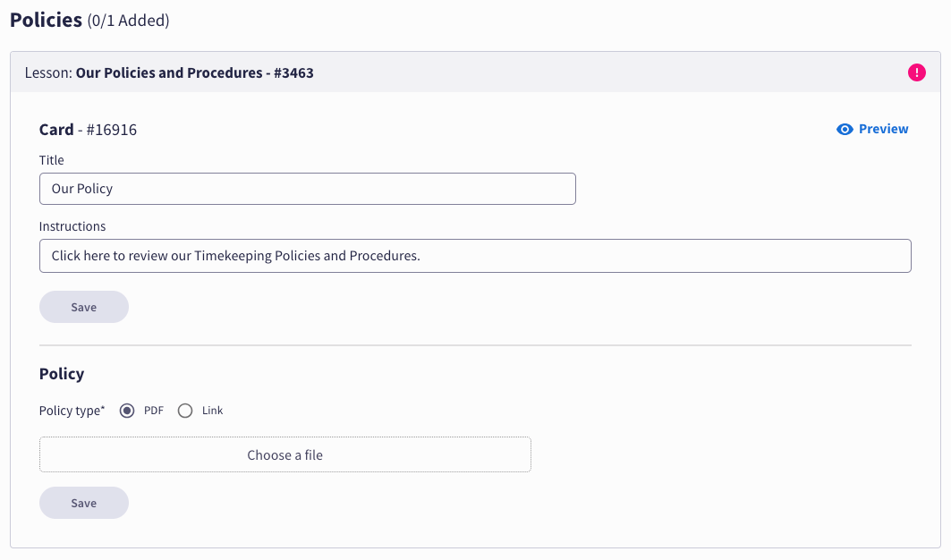951x560 pixels.
Task: Click the pink exclamation warning icon
Action: 917,72
